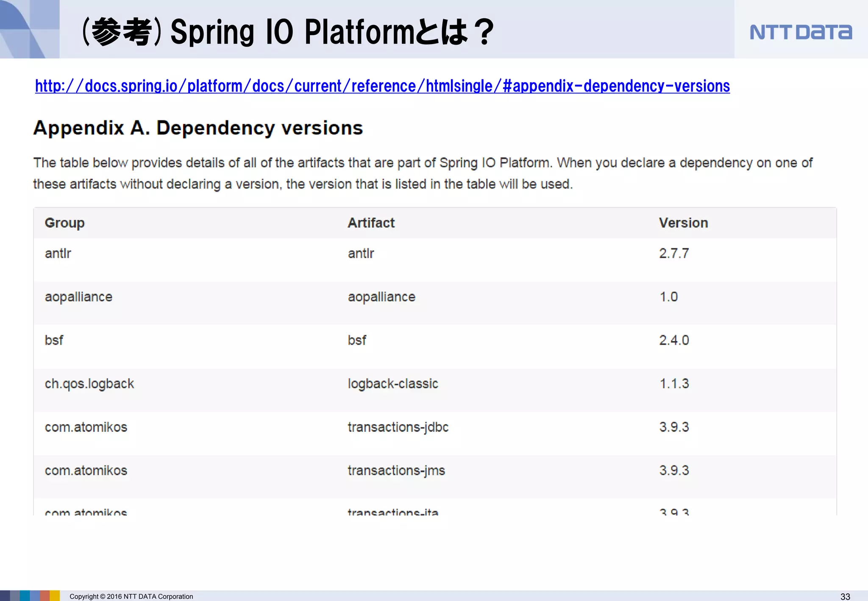Select version '2.4.0' cell
868x601 pixels.
(x=674, y=340)
